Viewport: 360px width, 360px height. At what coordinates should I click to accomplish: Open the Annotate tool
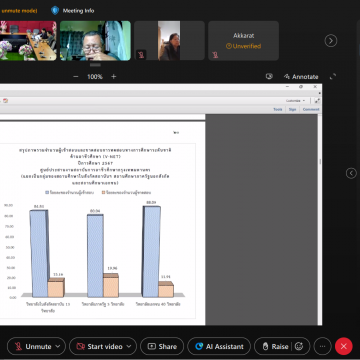(x=301, y=77)
